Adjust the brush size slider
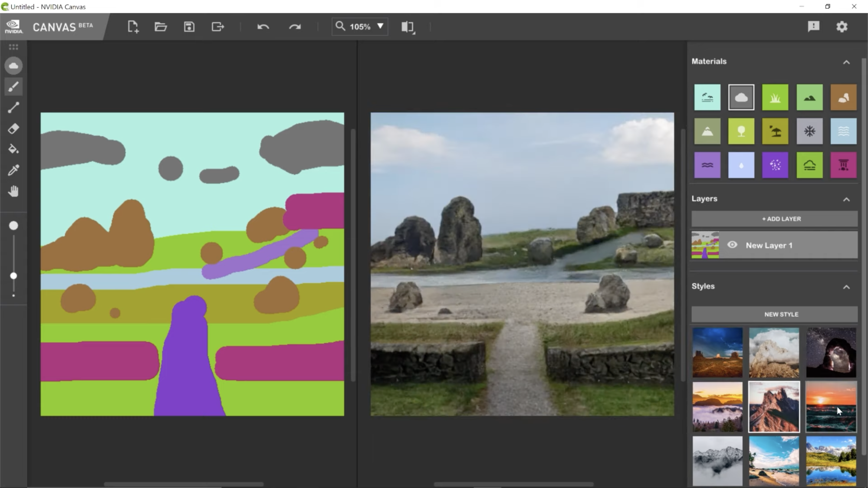This screenshot has height=488, width=868. 14,275
